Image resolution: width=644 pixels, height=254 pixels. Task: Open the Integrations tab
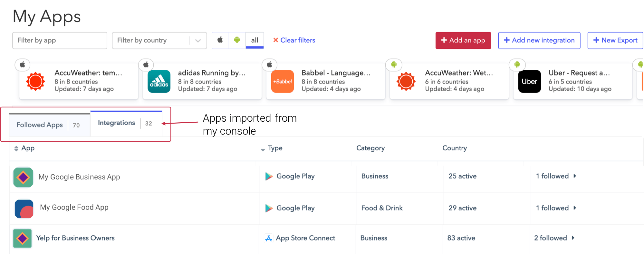[117, 123]
